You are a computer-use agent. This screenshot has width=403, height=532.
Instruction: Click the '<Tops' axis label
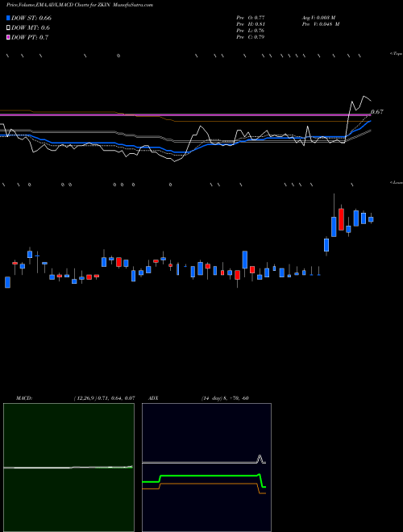coord(397,54)
